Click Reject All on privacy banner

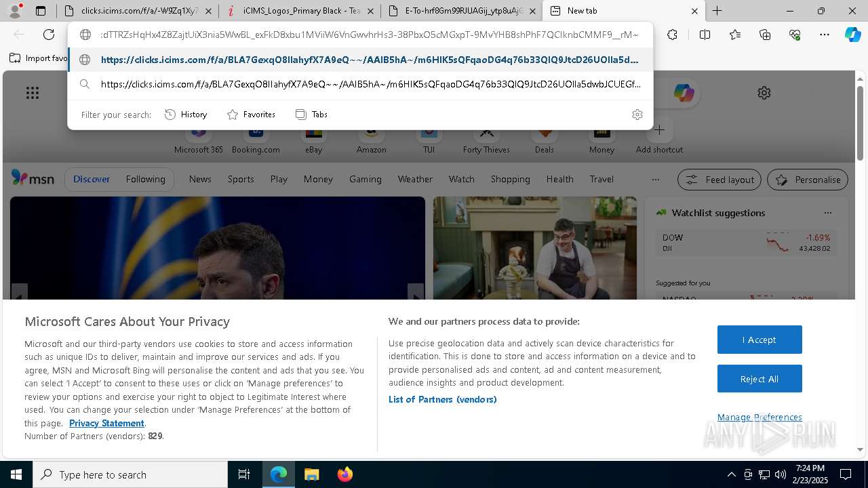tap(759, 379)
